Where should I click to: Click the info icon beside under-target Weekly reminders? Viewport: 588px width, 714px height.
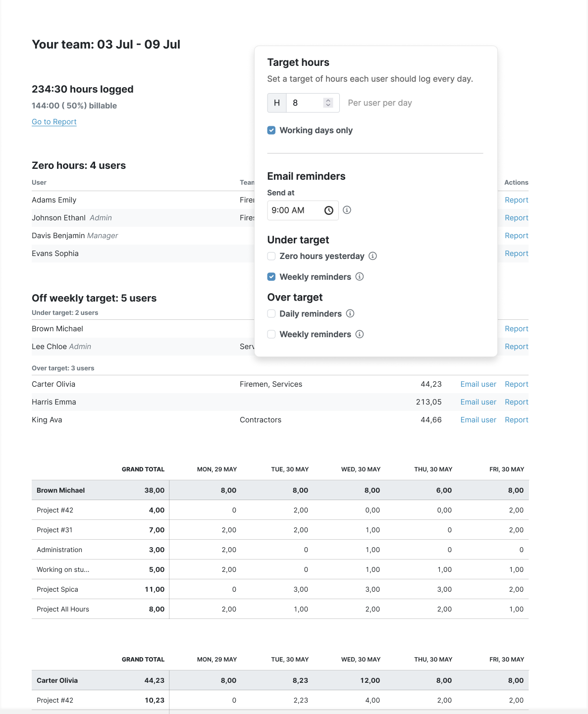tap(360, 276)
